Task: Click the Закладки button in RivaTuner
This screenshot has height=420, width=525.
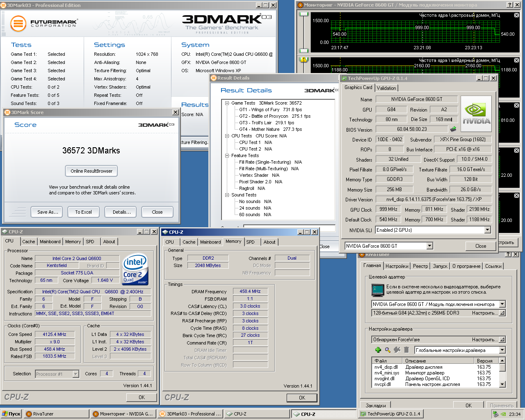Action: point(376,405)
